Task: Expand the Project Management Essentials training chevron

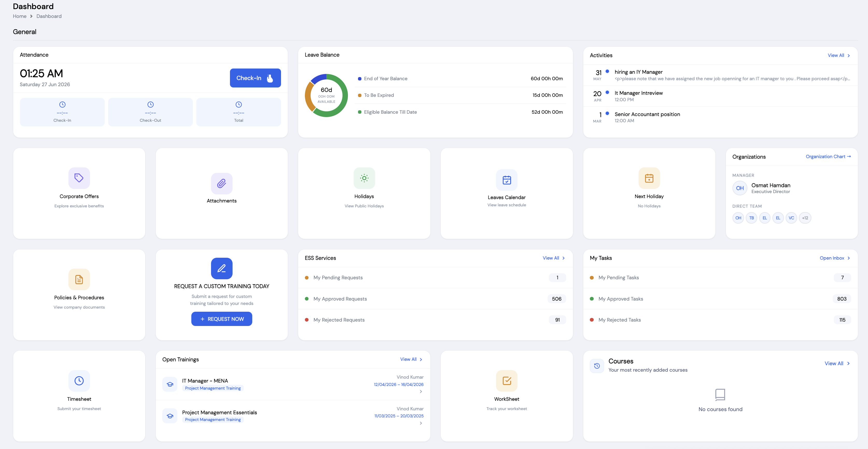Action: click(x=421, y=423)
